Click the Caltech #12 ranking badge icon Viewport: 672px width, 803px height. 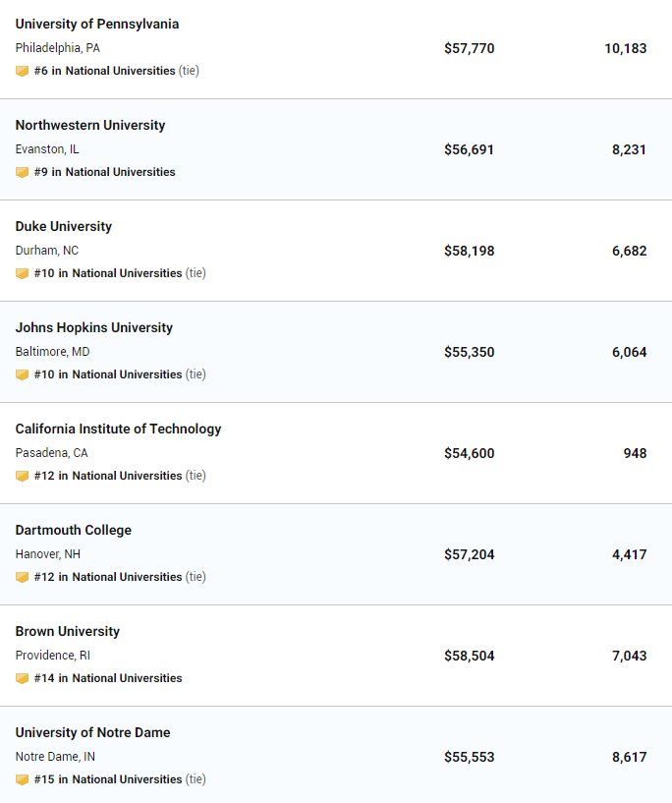pos(22,477)
